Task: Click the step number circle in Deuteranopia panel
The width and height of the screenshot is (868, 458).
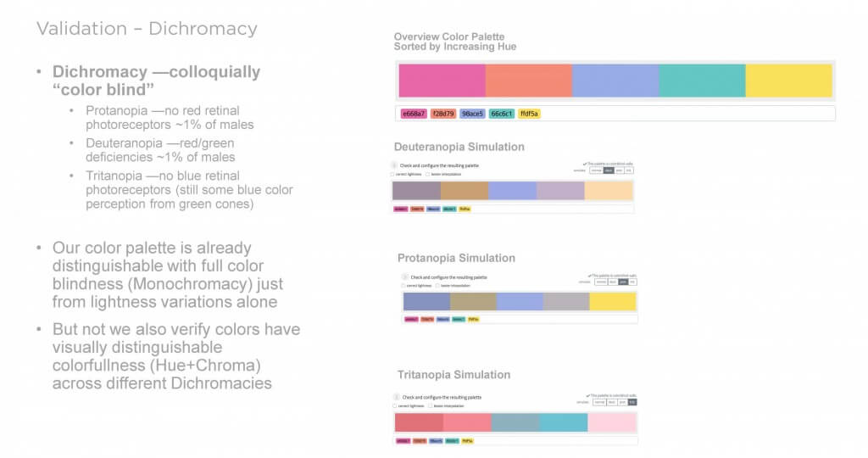Action: [394, 165]
